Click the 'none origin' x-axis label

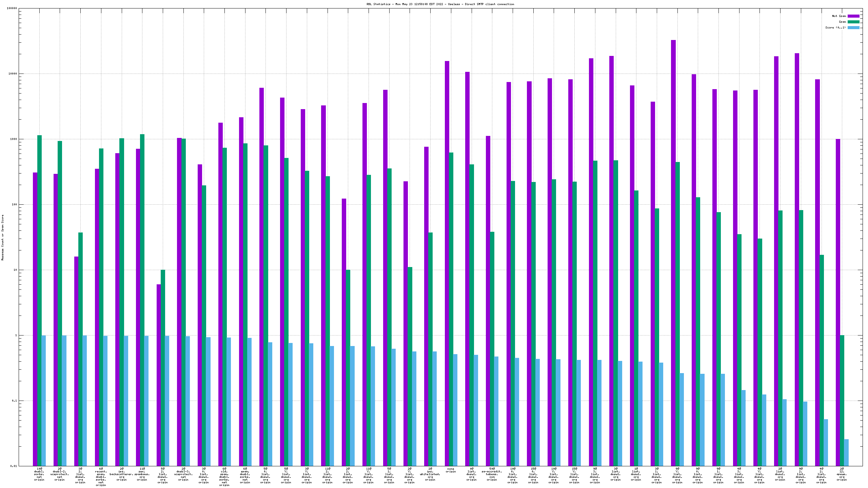point(451,470)
